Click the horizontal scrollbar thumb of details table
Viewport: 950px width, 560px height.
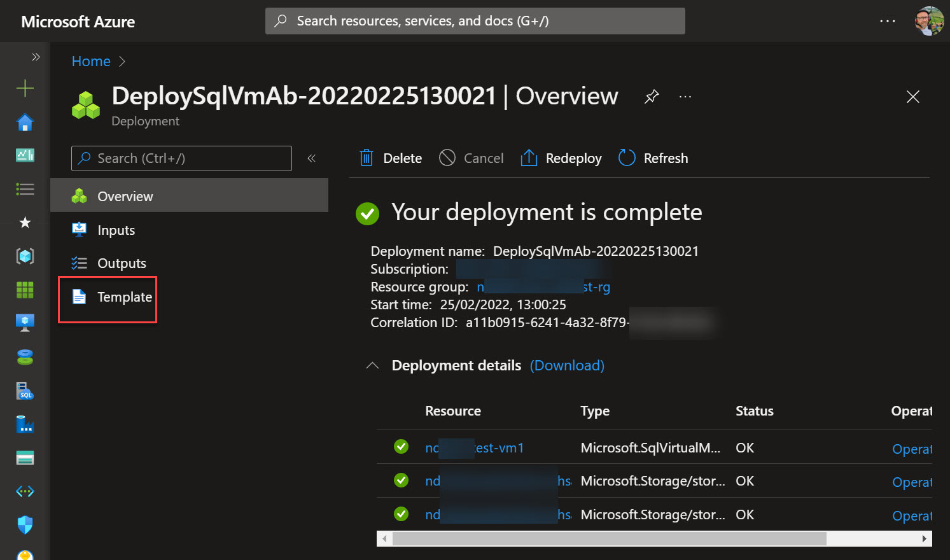click(x=610, y=538)
